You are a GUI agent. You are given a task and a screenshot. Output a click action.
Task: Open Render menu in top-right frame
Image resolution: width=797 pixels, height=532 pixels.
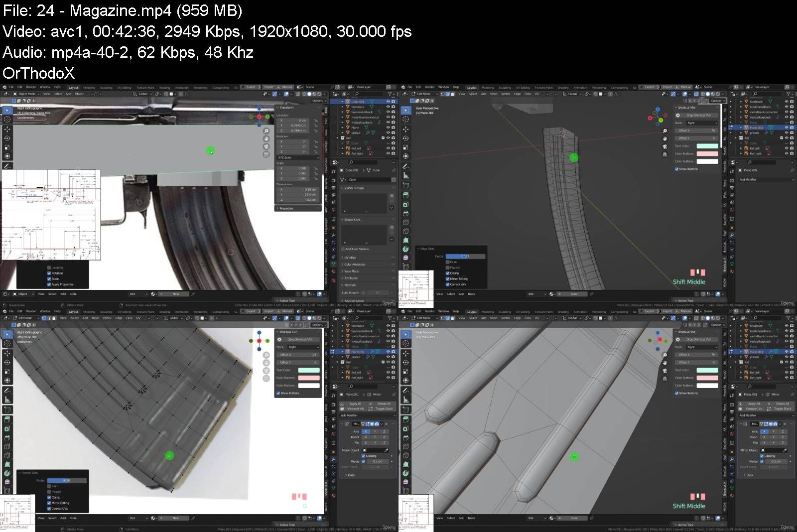point(429,87)
